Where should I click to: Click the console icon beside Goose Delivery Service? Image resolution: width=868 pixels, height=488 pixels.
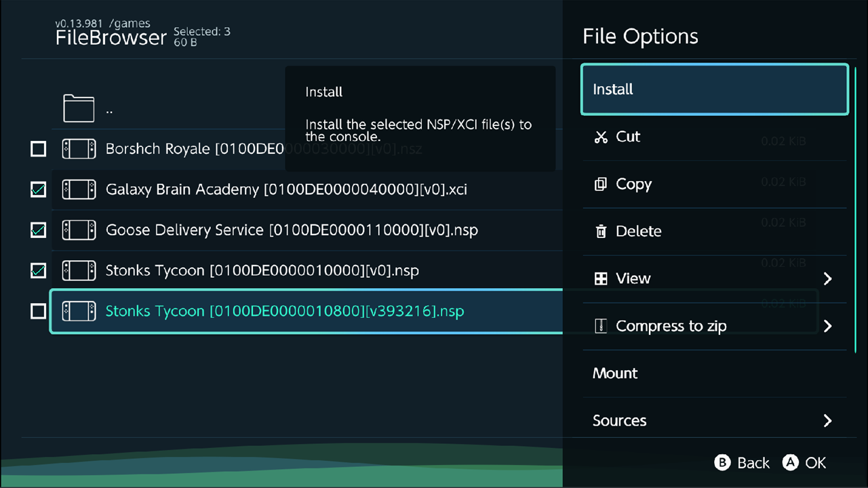coord(79,230)
